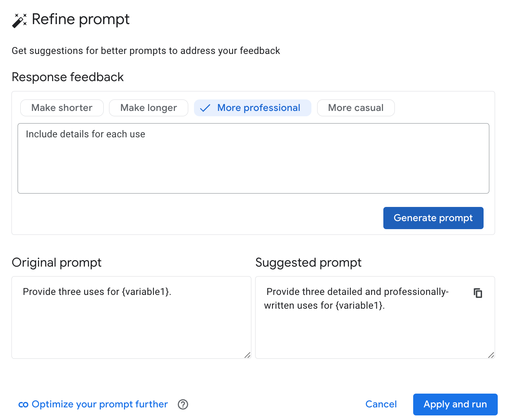The height and width of the screenshot is (420, 505).
Task: Enable the Make longer feedback option
Action: click(148, 108)
